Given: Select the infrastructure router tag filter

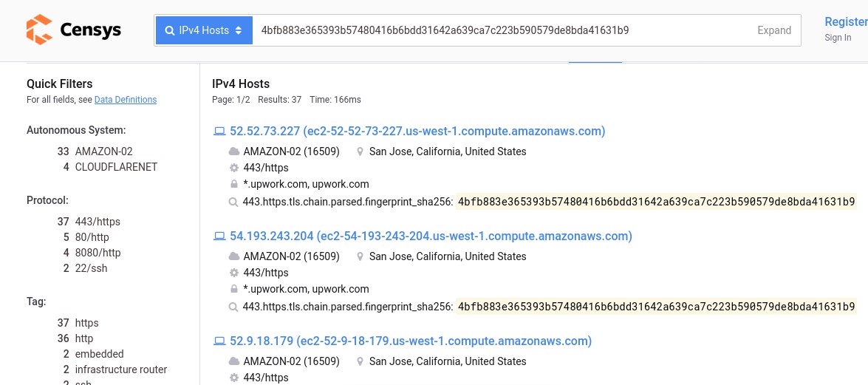Looking at the screenshot, I should [x=121, y=369].
